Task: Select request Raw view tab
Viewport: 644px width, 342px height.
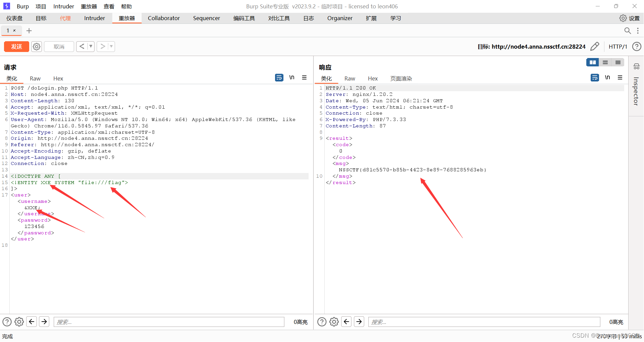Action: [x=35, y=78]
